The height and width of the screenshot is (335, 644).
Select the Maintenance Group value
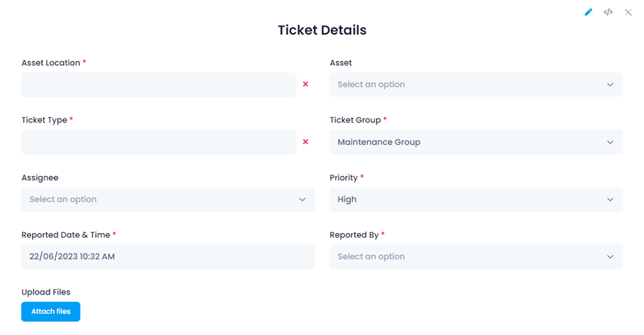point(379,142)
